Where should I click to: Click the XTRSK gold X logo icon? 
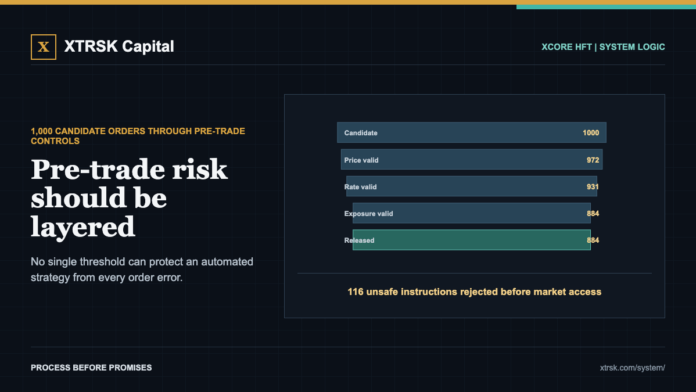click(44, 47)
